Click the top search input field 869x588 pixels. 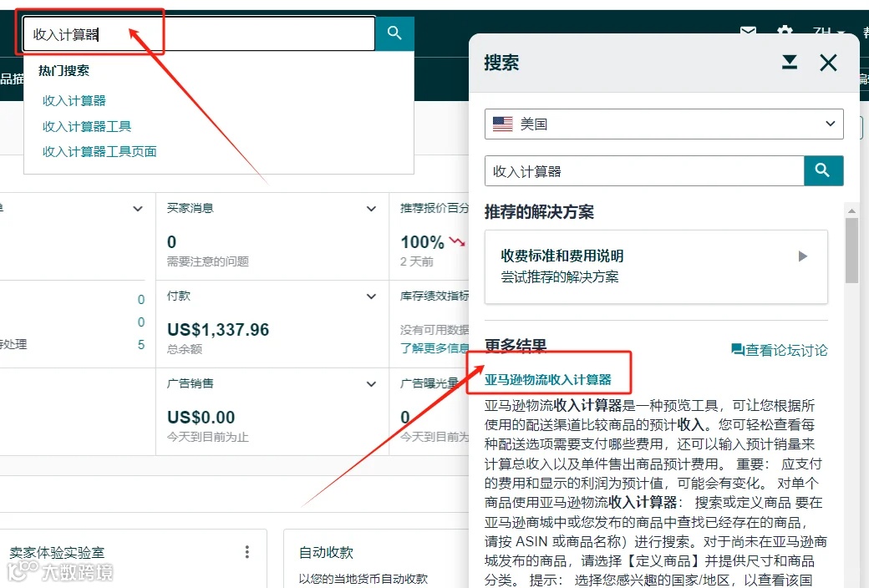(199, 33)
